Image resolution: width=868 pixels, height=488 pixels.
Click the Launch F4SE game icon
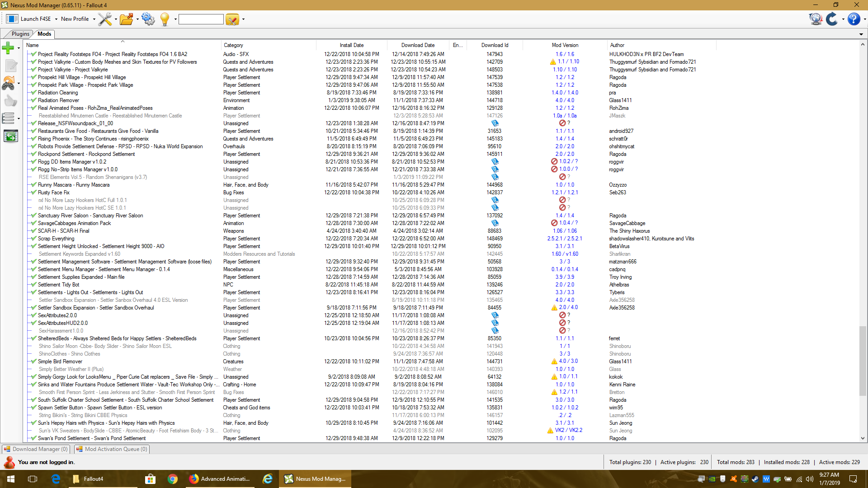[12, 19]
